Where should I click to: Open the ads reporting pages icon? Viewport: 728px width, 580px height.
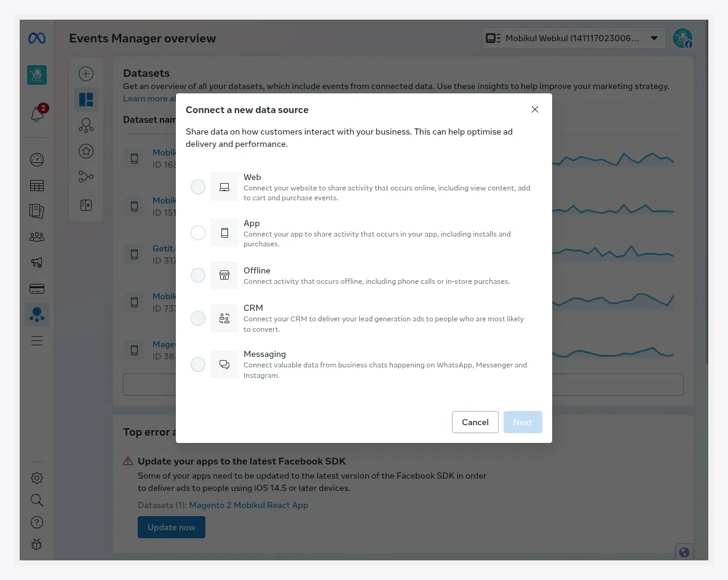pyautogui.click(x=37, y=211)
